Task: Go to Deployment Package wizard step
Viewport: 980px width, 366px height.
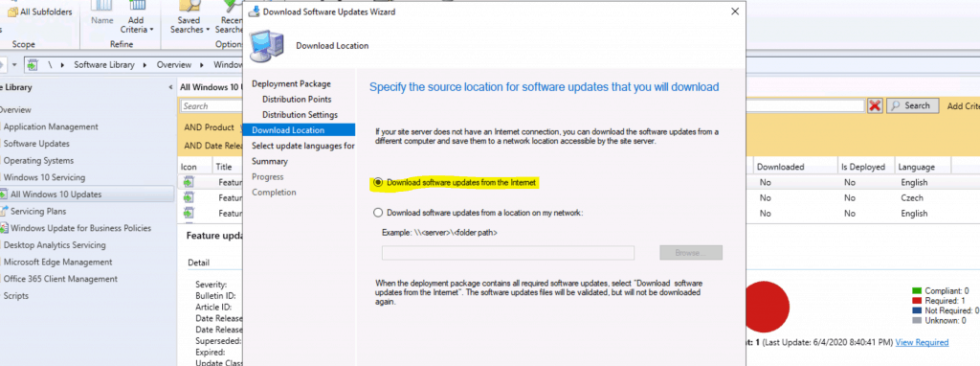Action: point(291,84)
